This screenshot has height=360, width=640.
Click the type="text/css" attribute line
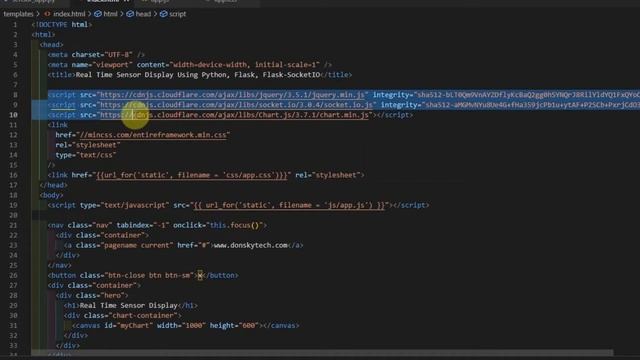pos(86,155)
